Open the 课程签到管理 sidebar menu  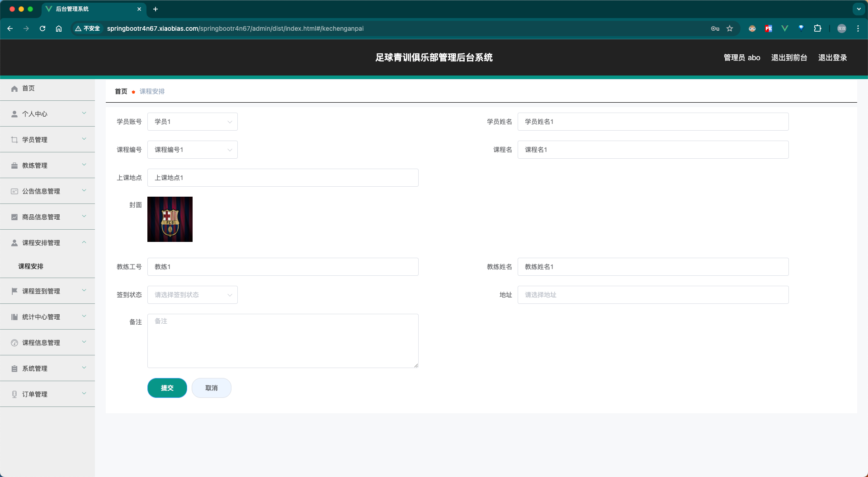point(47,291)
